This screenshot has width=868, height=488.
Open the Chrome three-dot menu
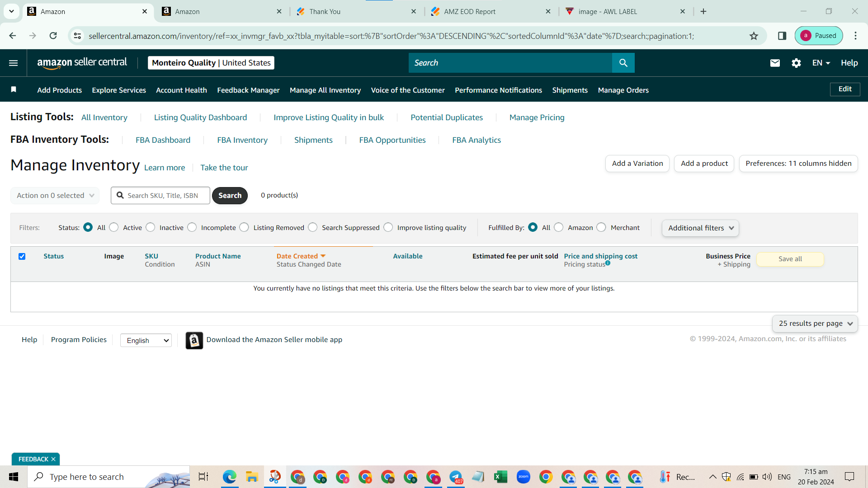tap(855, 36)
